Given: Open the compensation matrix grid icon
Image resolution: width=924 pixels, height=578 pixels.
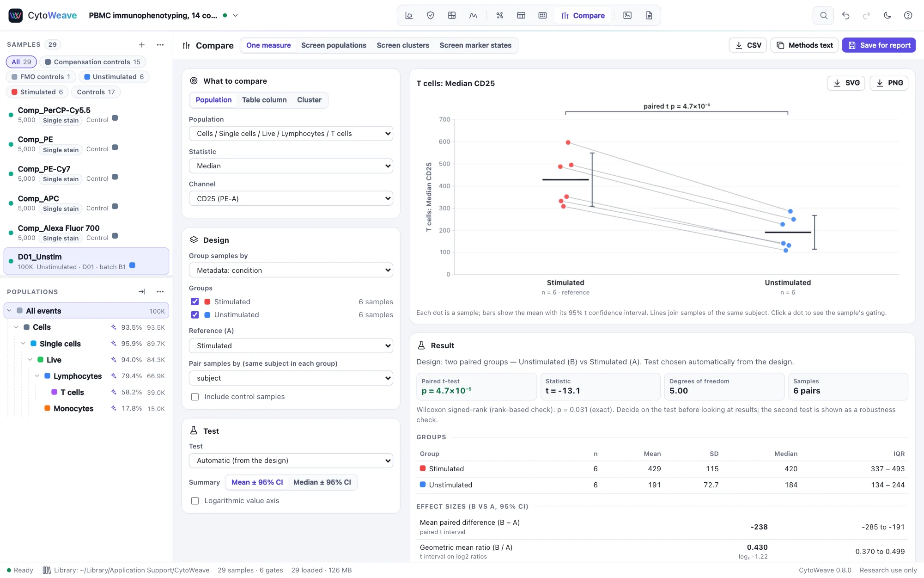Looking at the screenshot, I should [x=452, y=15].
